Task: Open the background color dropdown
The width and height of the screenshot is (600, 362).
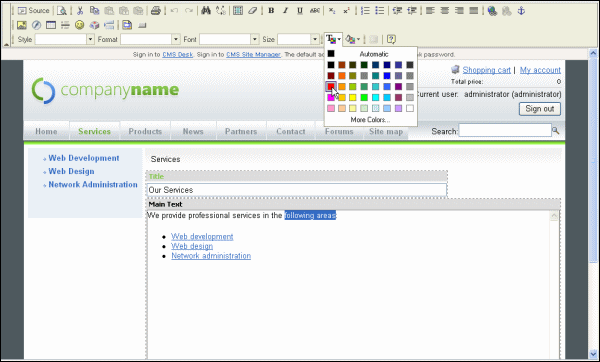Action: 352,39
